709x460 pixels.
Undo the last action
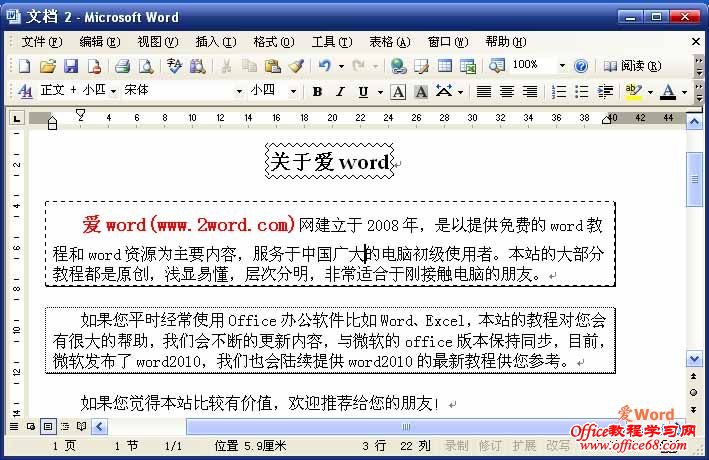[x=325, y=66]
